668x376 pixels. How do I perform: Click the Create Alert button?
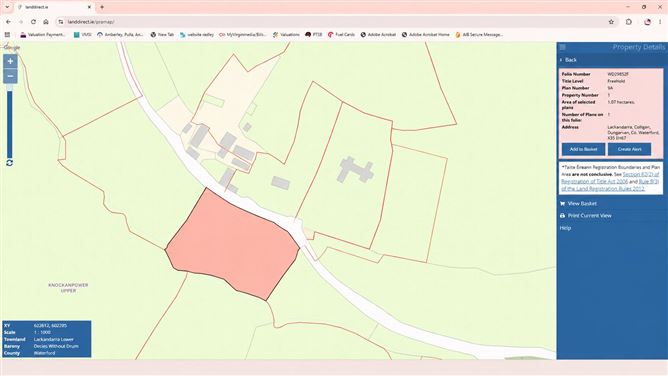[x=629, y=149]
